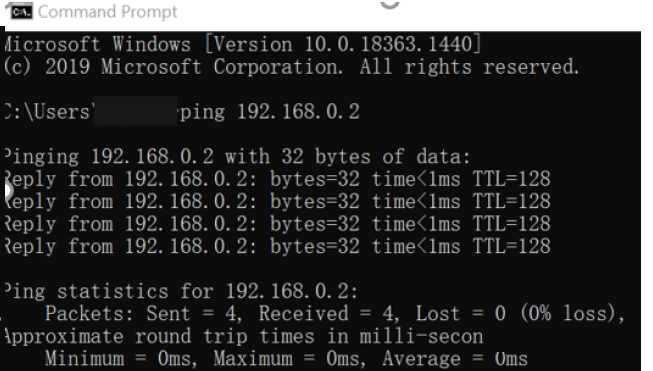Screen dimensions: 653x371
Task: Click time<1ms in the third reply line
Action: [416, 224]
